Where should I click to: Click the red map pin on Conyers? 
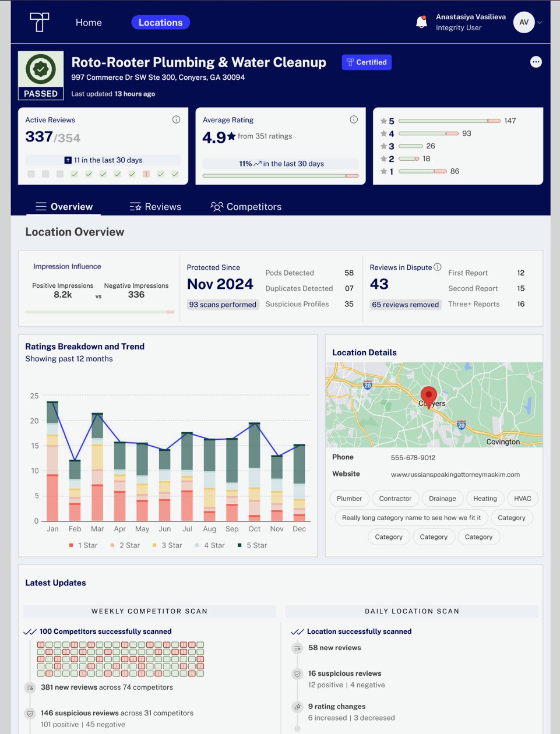(x=429, y=397)
